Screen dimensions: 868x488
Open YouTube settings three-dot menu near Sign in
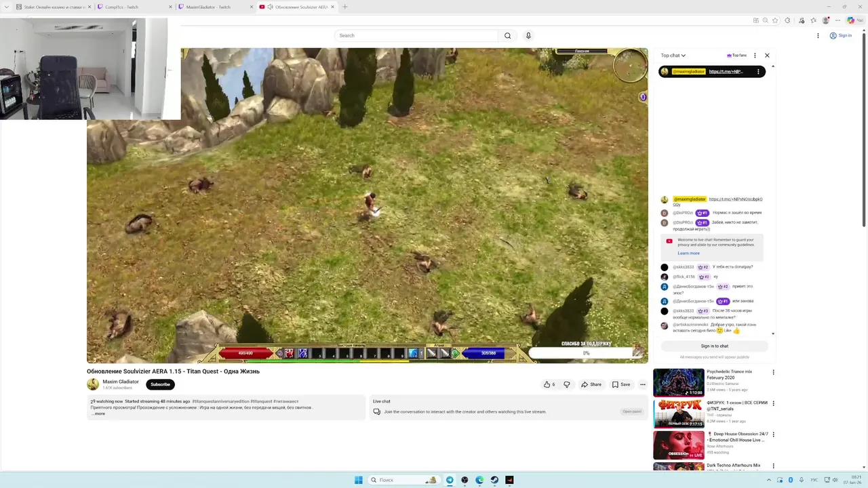click(818, 35)
